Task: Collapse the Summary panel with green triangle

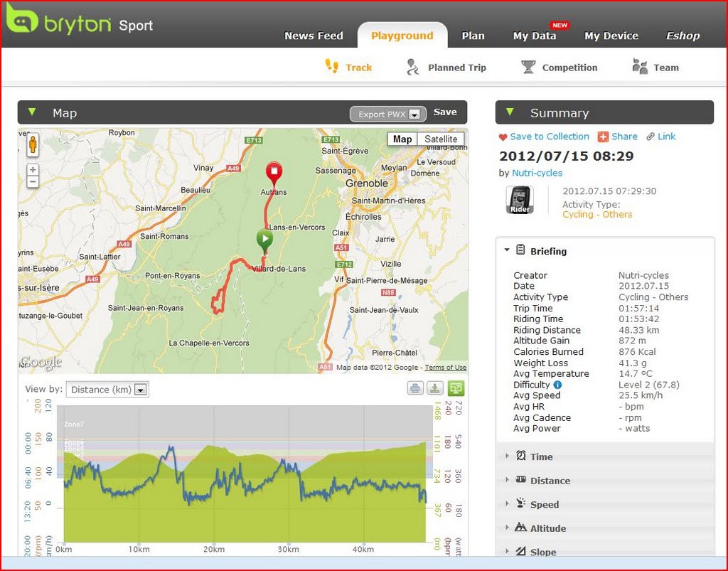Action: coord(510,112)
